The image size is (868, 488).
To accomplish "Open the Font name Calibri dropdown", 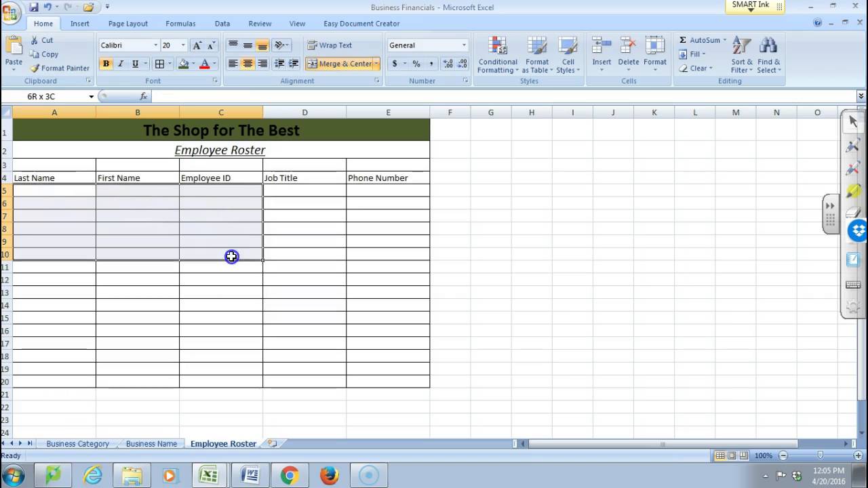I will click(155, 45).
